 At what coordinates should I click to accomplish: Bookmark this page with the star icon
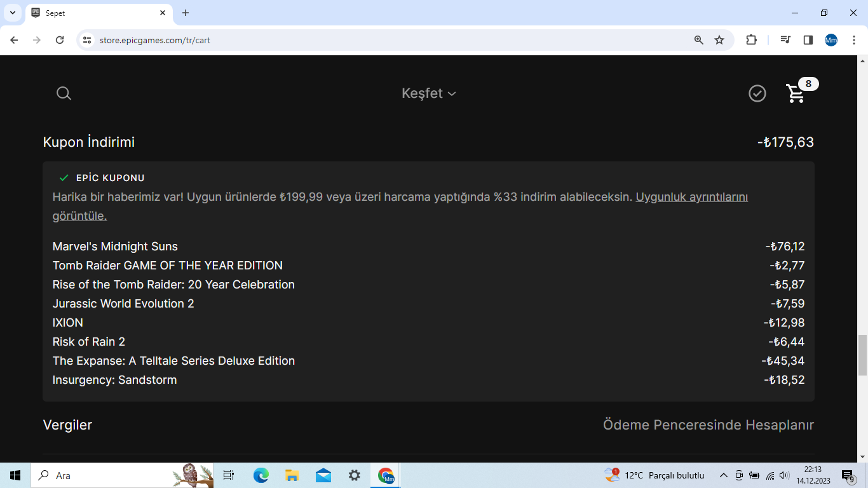point(719,40)
